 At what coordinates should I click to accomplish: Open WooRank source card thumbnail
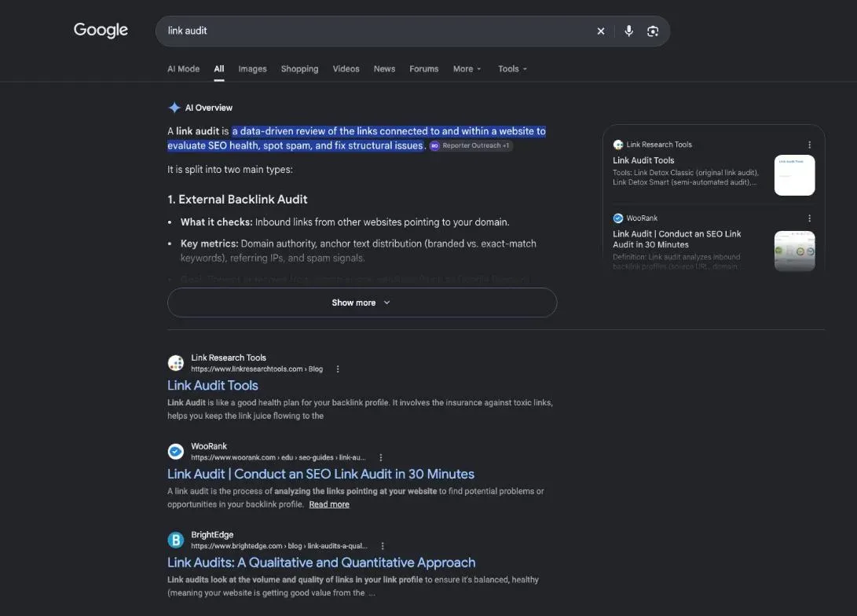click(x=795, y=251)
